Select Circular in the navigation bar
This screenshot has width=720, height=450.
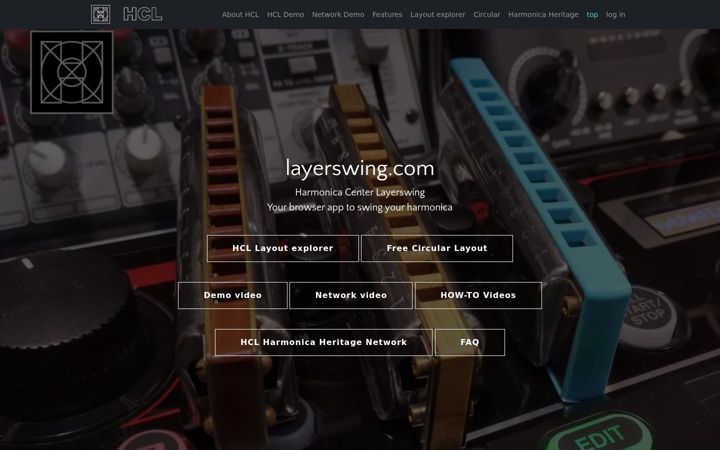click(487, 15)
